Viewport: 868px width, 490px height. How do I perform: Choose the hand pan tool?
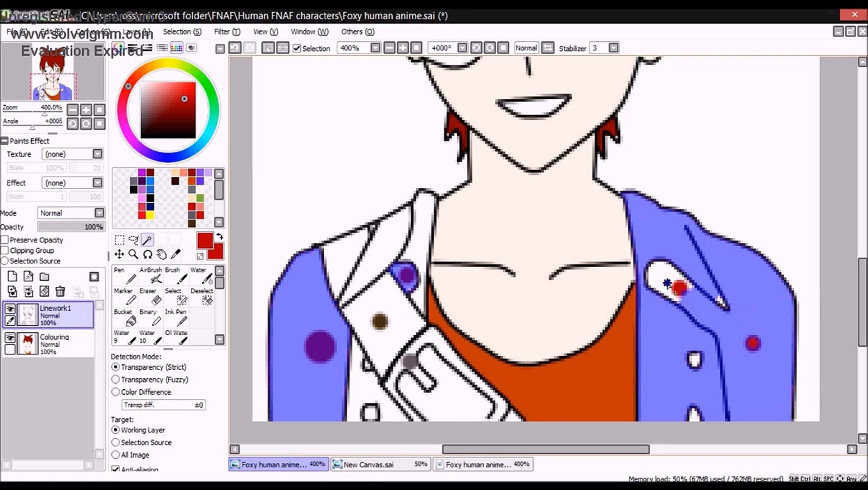161,254
